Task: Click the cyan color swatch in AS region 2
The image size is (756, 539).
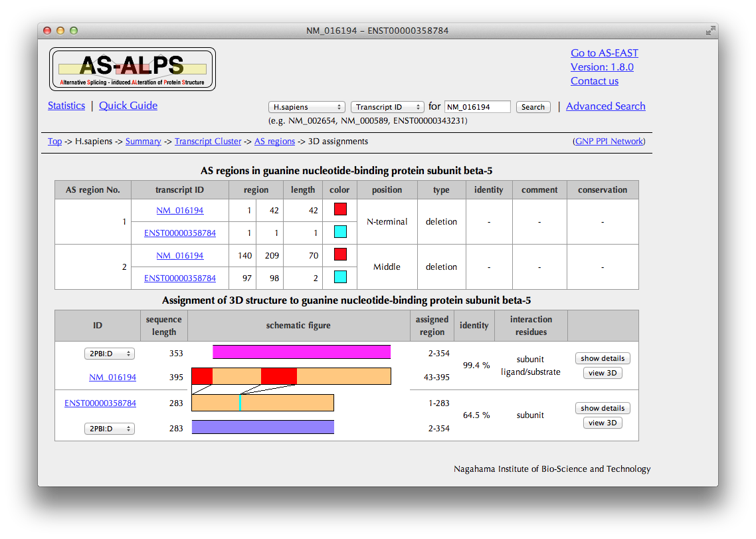Action: pyautogui.click(x=340, y=277)
